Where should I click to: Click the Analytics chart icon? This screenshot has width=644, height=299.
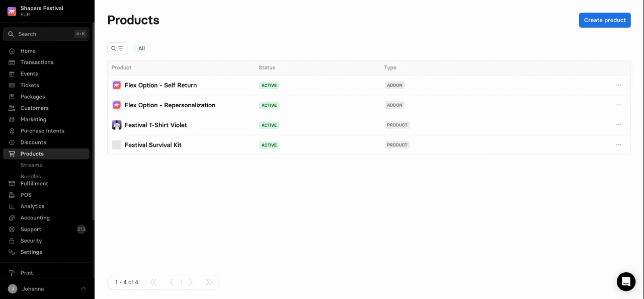12,206
